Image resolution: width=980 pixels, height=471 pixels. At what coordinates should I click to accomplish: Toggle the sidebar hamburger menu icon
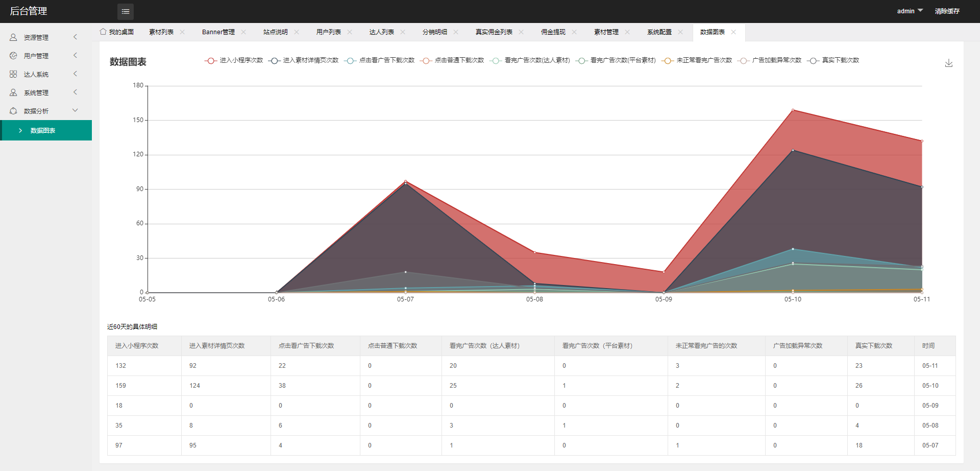coord(125,11)
